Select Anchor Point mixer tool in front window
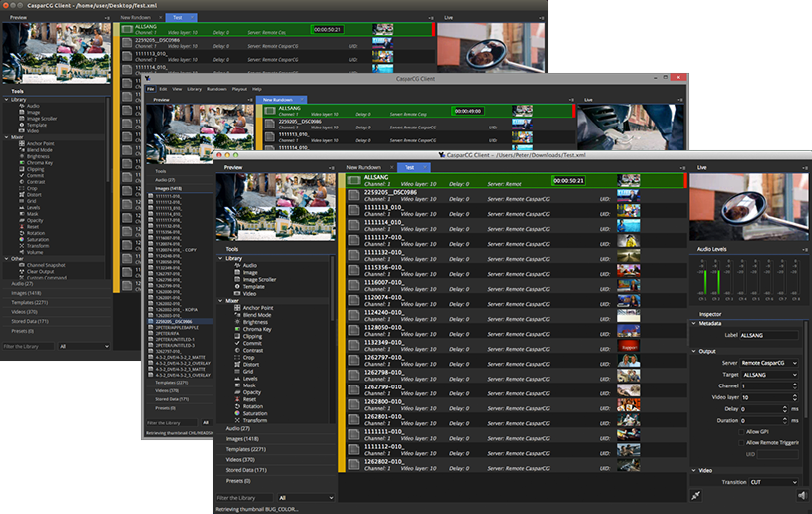The width and height of the screenshot is (812, 514). click(x=254, y=308)
